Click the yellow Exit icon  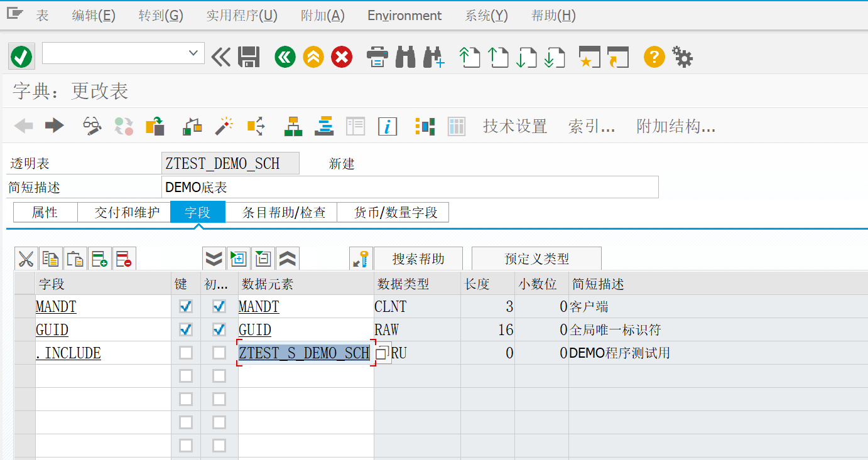(x=313, y=58)
